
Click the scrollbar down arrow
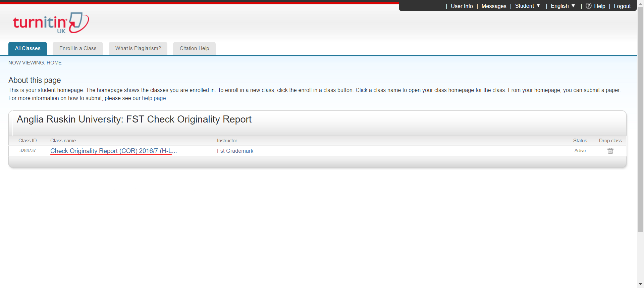coord(640,284)
